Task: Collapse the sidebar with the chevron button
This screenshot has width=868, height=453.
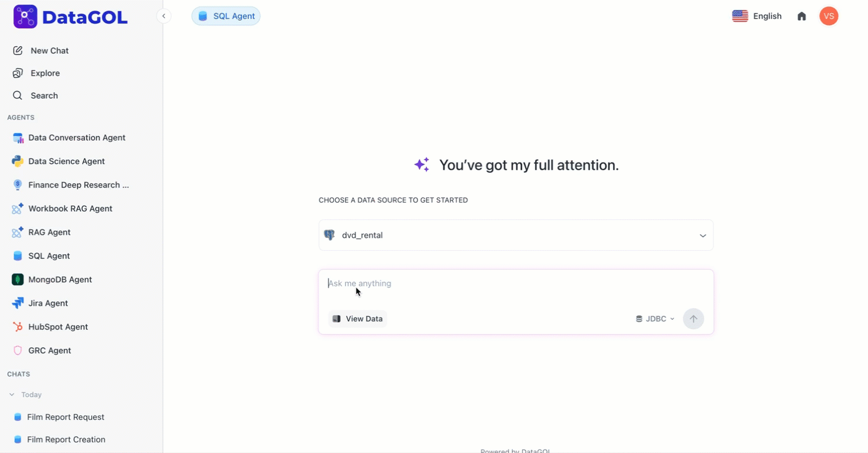Action: coord(164,16)
